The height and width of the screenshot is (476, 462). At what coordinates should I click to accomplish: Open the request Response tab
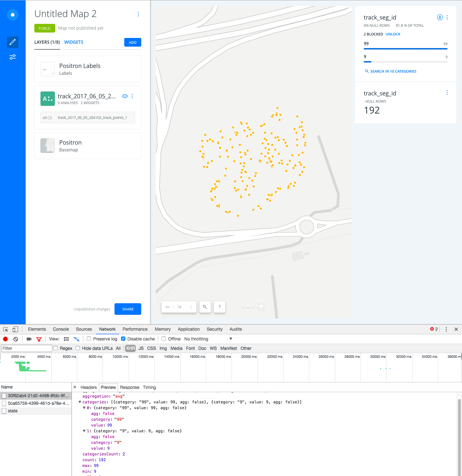pyautogui.click(x=129, y=387)
